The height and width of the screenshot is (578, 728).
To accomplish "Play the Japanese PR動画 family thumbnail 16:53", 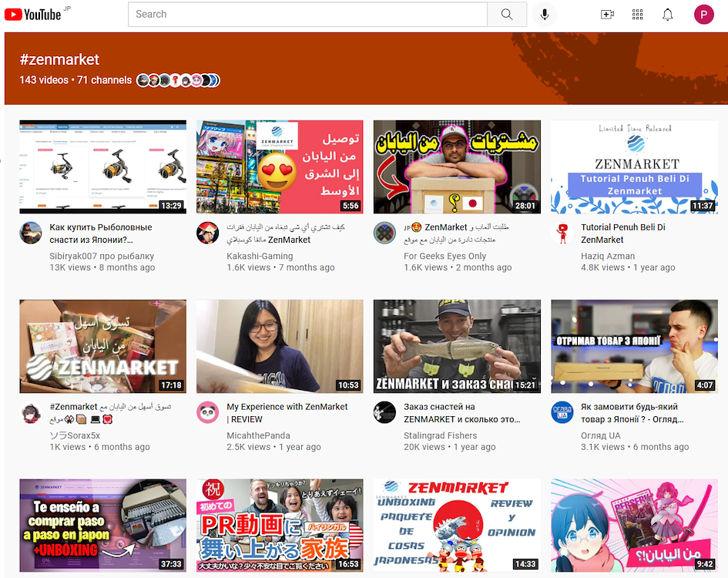I will click(x=280, y=526).
